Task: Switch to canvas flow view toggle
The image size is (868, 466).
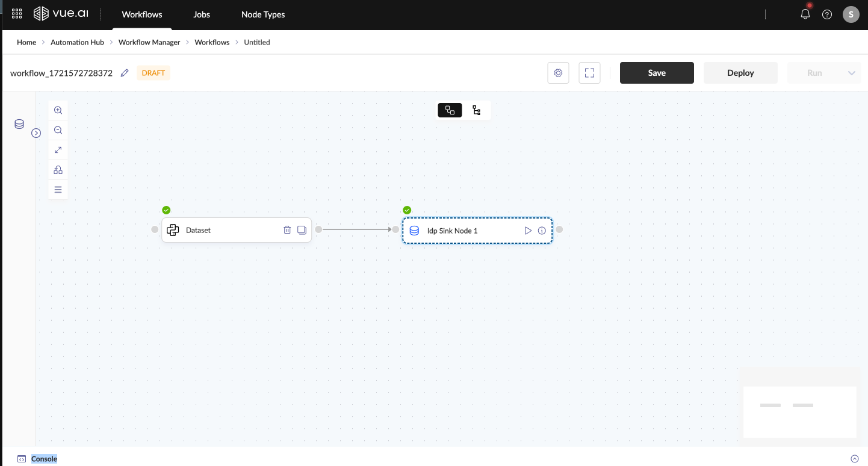Action: click(x=450, y=110)
